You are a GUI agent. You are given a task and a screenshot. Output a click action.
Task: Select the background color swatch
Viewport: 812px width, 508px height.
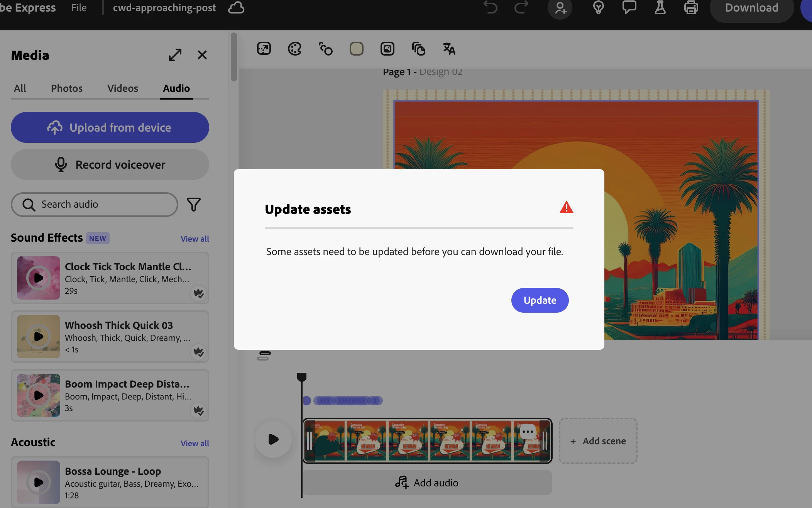356,49
